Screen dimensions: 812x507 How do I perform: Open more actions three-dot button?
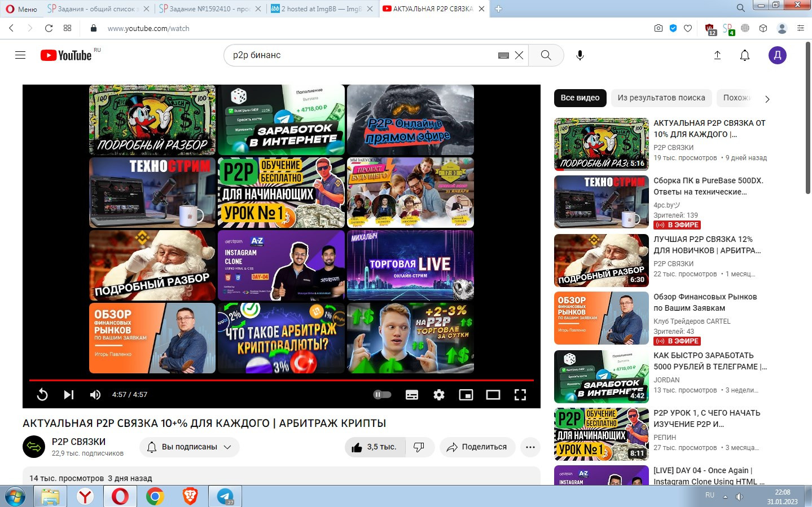click(530, 447)
